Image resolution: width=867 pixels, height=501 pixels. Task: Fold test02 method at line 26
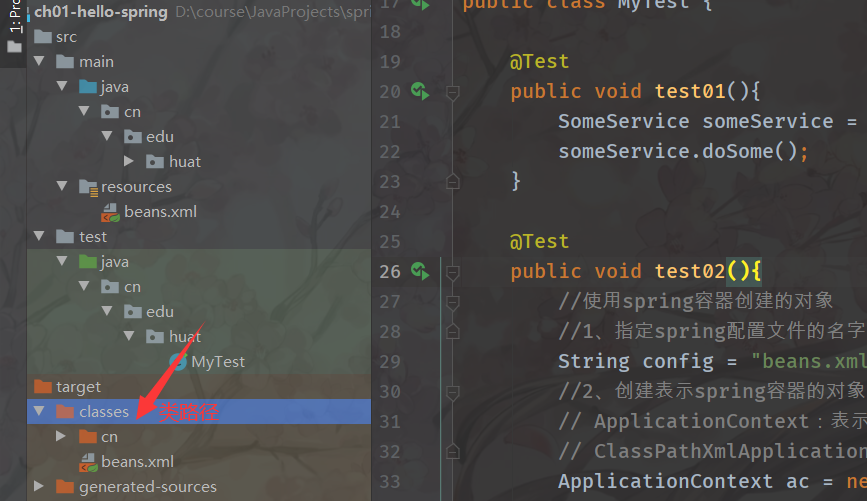452,272
